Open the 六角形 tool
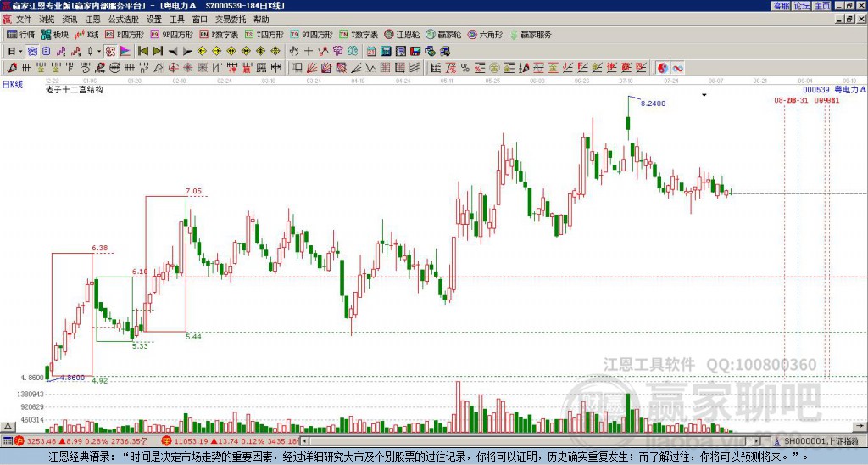Viewport: 868px width, 465px height. click(x=485, y=34)
